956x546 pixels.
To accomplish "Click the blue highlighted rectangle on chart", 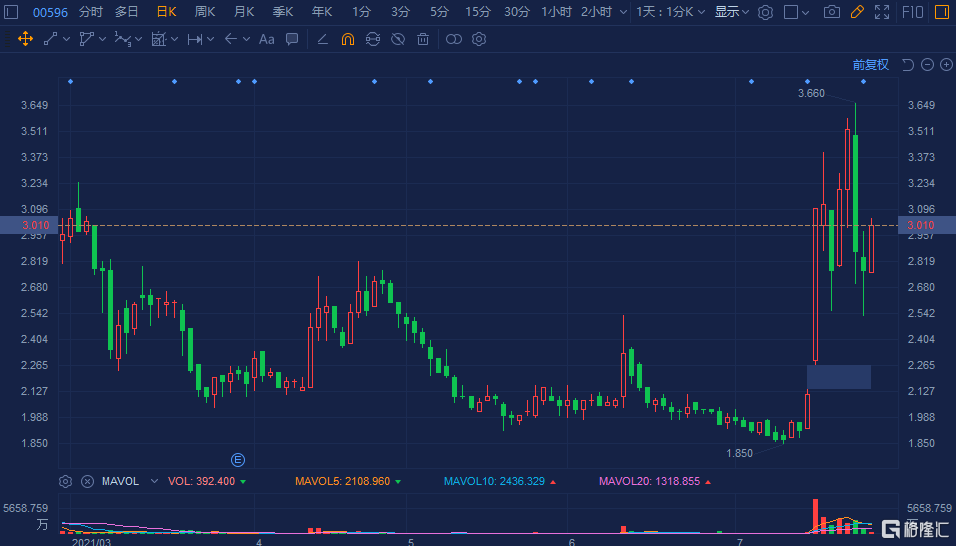I will click(838, 377).
